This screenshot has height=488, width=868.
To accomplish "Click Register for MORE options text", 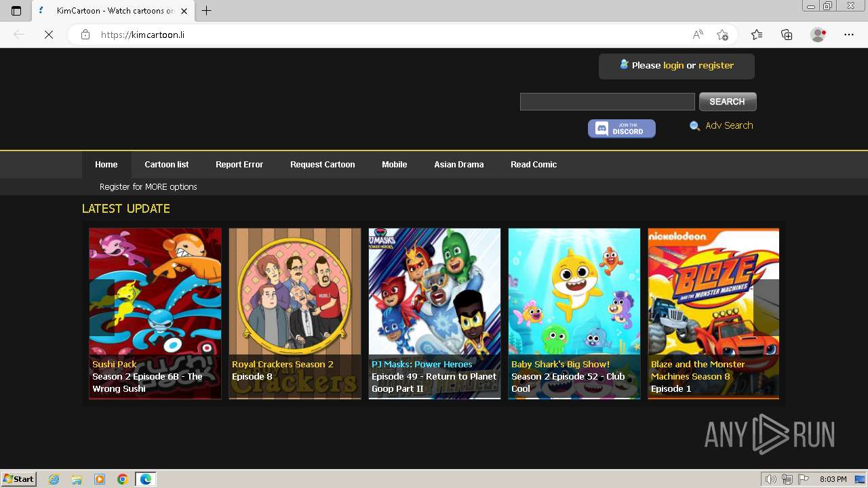I will (x=149, y=186).
